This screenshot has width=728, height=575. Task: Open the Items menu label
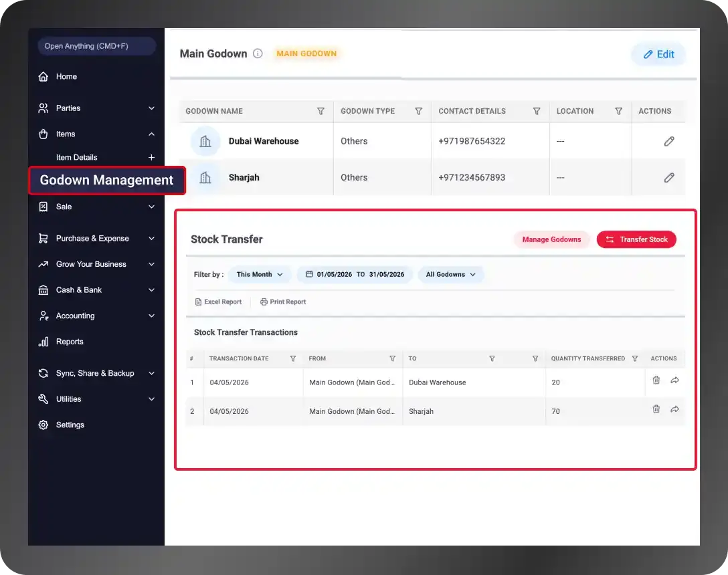click(x=66, y=134)
